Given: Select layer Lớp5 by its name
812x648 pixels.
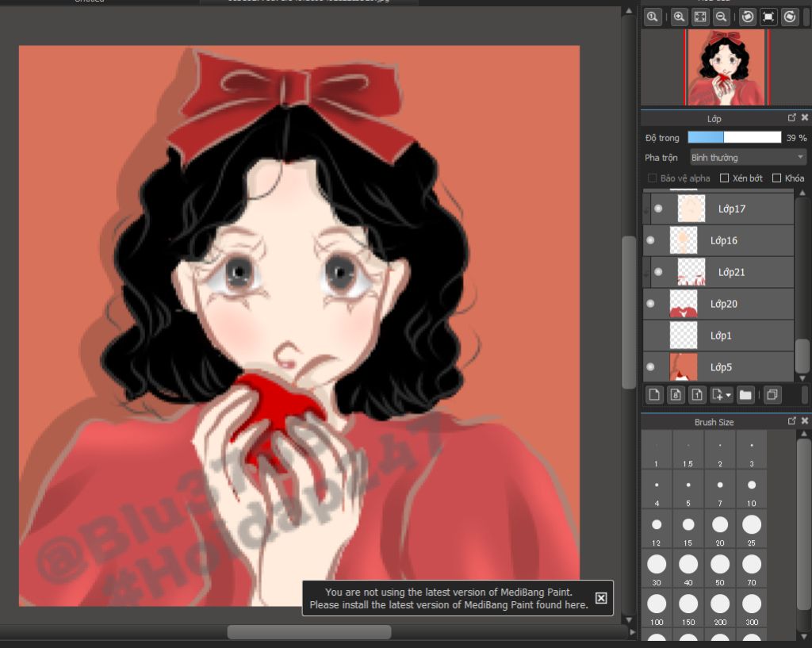Looking at the screenshot, I should coord(721,366).
